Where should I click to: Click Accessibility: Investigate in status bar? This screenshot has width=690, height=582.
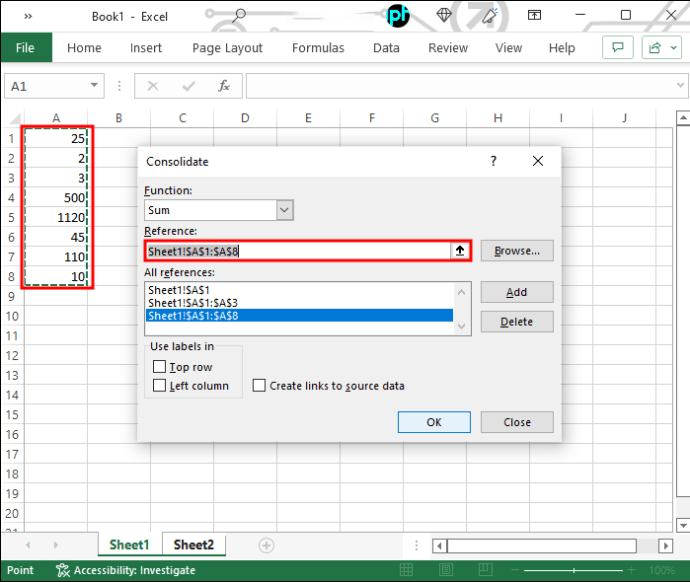126,570
